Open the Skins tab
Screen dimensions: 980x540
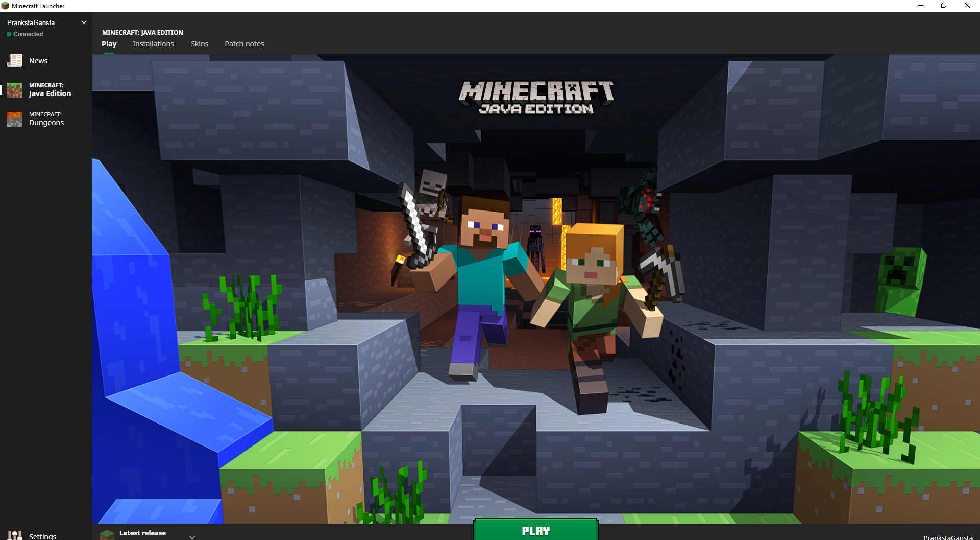tap(200, 44)
